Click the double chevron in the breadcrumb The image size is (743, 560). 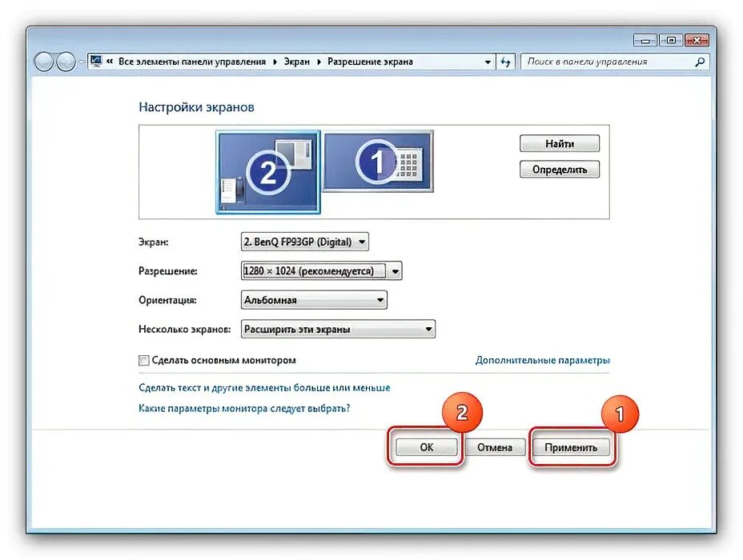pos(110,62)
